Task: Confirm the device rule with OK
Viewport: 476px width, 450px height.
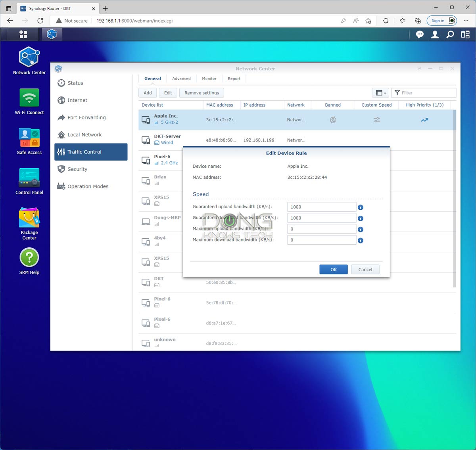Action: coord(333,269)
